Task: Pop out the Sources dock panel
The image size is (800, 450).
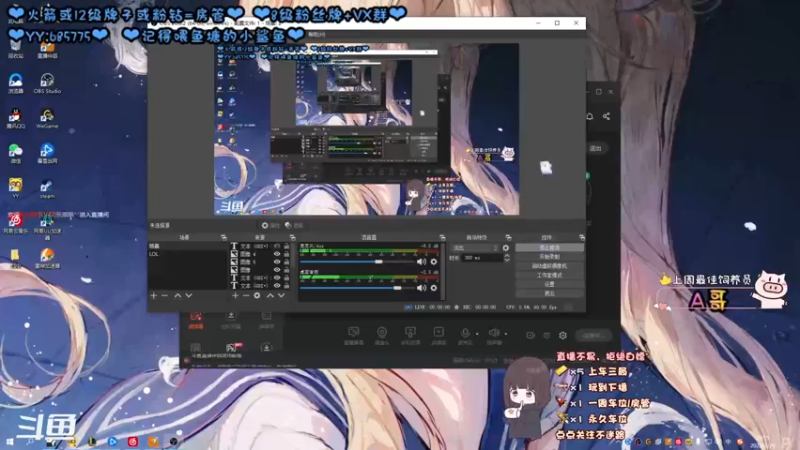Action: (292, 237)
